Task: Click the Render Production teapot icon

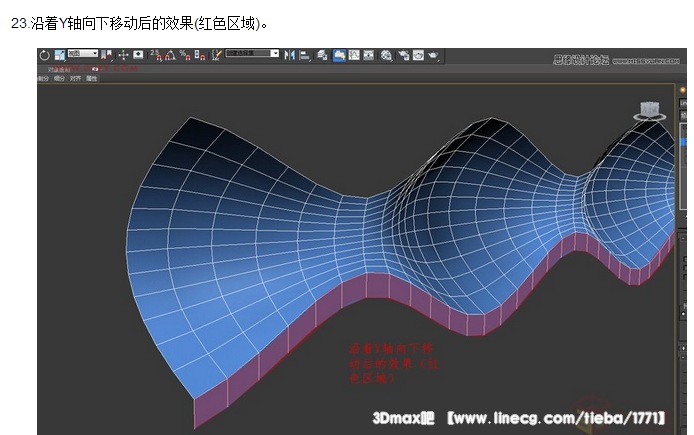Action: (x=433, y=55)
